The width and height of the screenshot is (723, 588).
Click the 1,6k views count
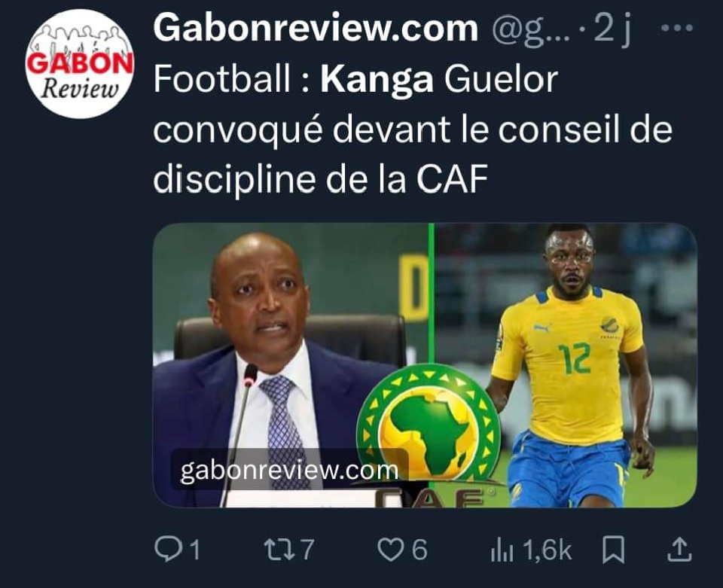548,550
